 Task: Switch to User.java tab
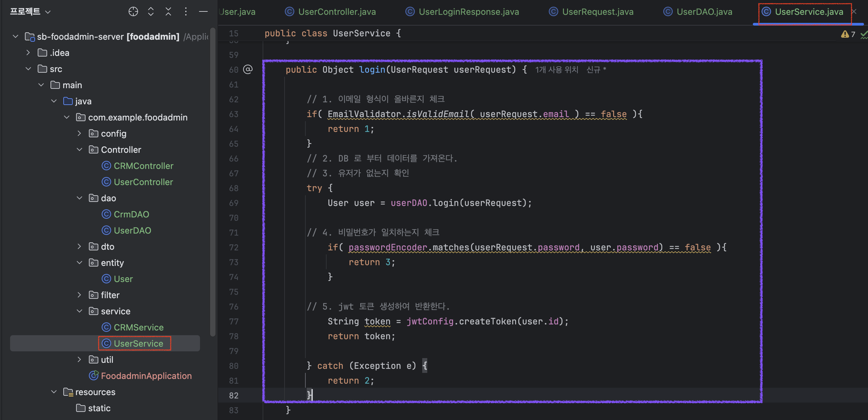pyautogui.click(x=237, y=12)
